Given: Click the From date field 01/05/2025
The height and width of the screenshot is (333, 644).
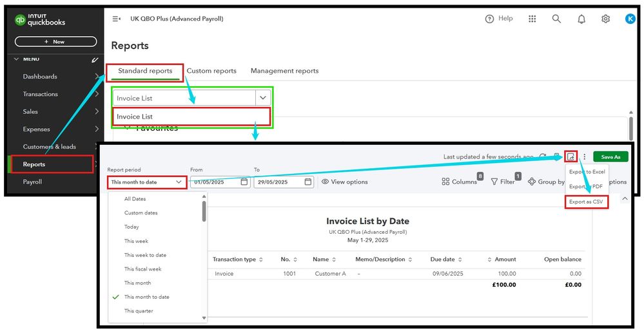Looking at the screenshot, I should click(220, 182).
